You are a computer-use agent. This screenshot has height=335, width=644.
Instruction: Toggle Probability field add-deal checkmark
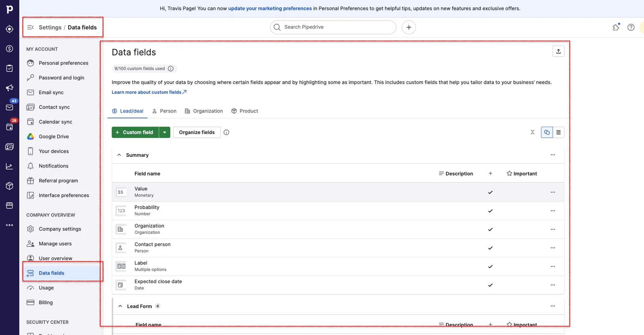[x=490, y=211]
